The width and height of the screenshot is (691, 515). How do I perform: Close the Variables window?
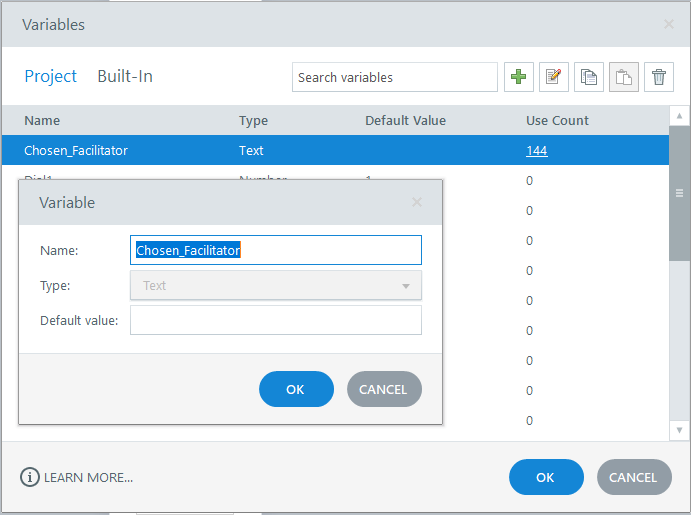pyautogui.click(x=669, y=24)
